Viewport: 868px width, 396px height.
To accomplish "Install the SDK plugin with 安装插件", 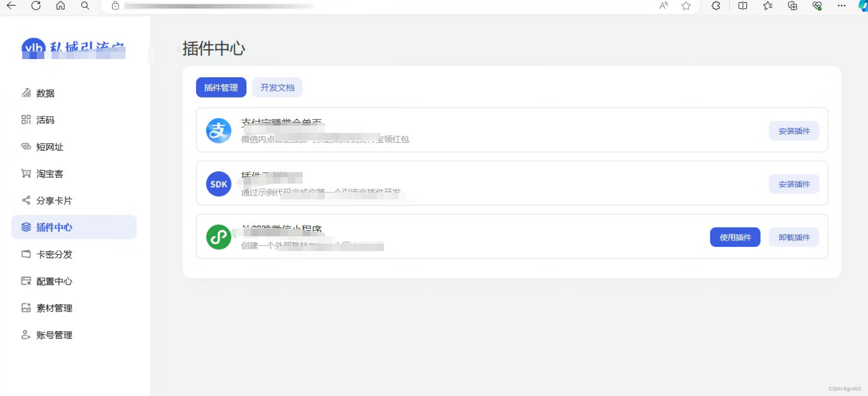I will point(794,184).
